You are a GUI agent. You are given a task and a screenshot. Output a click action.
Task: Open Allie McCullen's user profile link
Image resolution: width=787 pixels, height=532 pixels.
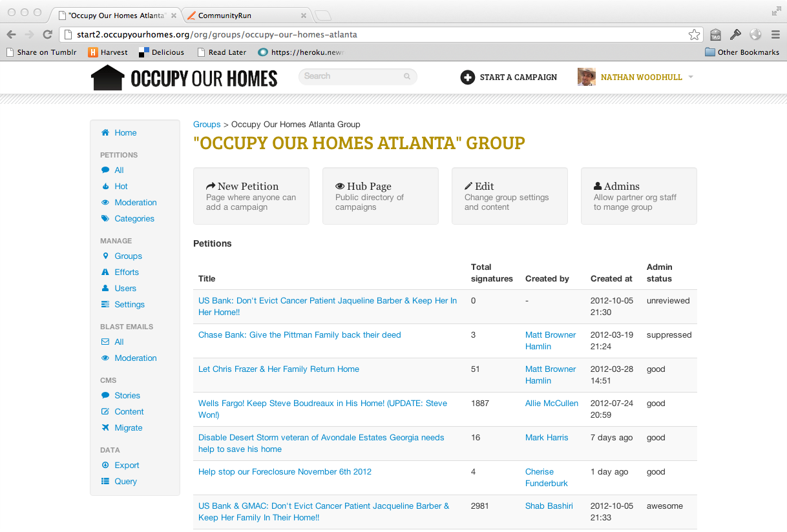[552, 404]
